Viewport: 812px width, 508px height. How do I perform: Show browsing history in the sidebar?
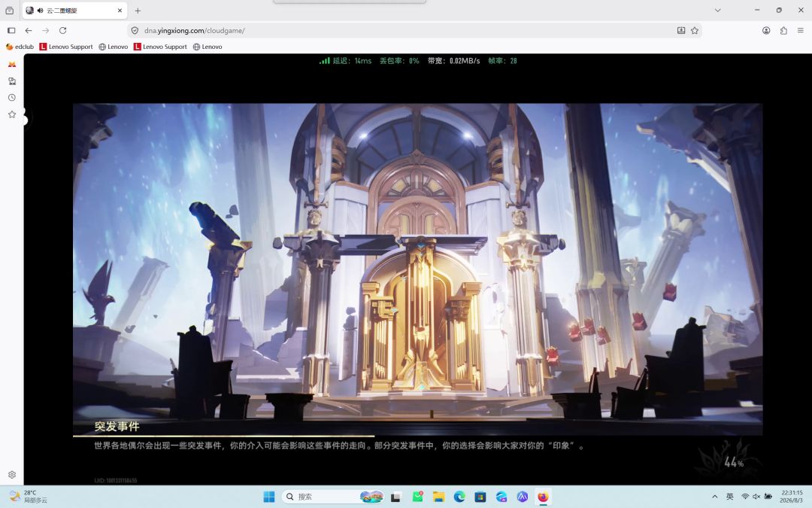pyautogui.click(x=12, y=97)
